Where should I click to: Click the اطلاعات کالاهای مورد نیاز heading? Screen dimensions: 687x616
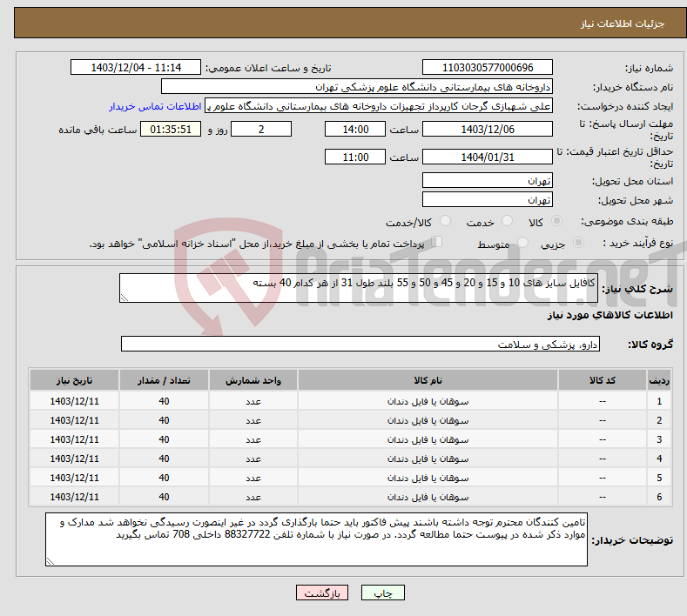[610, 315]
